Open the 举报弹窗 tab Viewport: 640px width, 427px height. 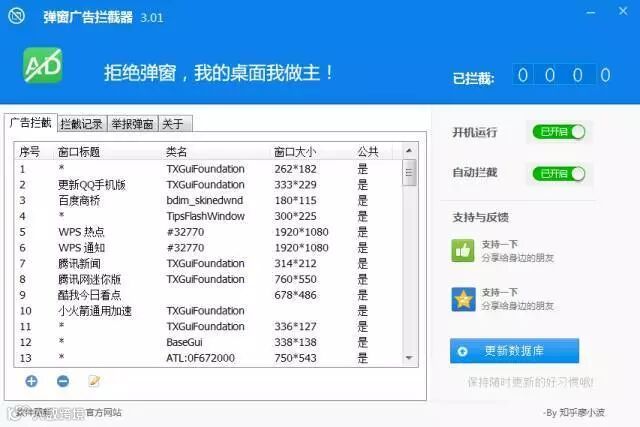[133, 124]
